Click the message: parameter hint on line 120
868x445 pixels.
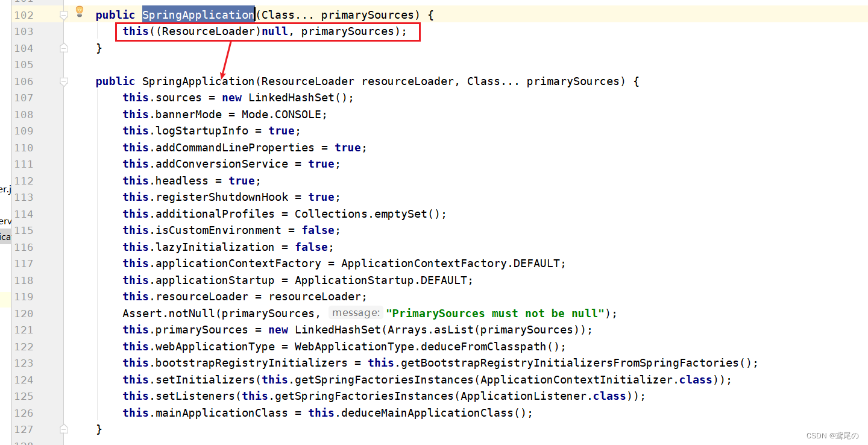tap(356, 313)
